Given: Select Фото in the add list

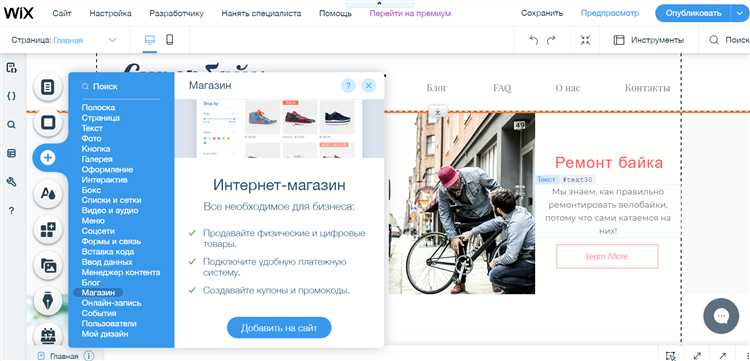Looking at the screenshot, I should [91, 139].
